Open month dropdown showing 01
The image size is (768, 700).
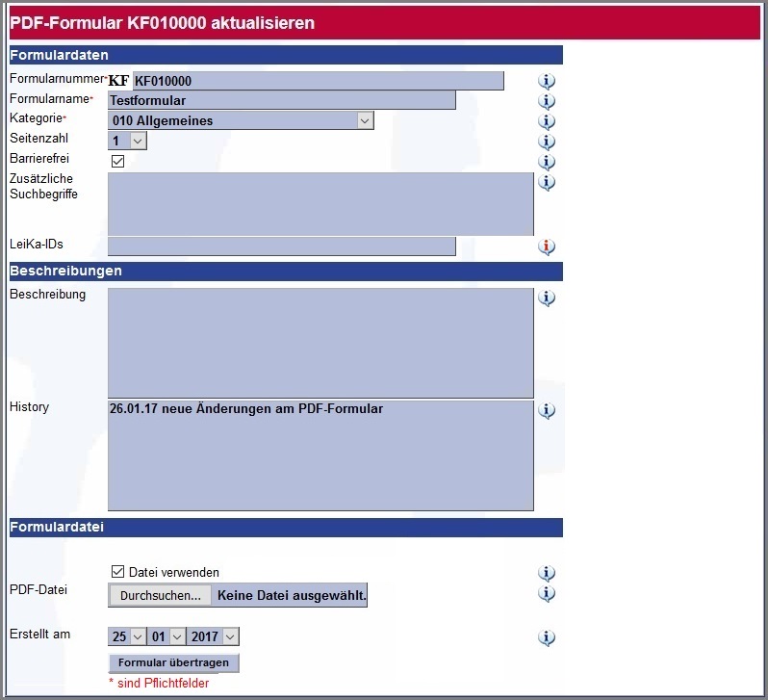[x=166, y=636]
